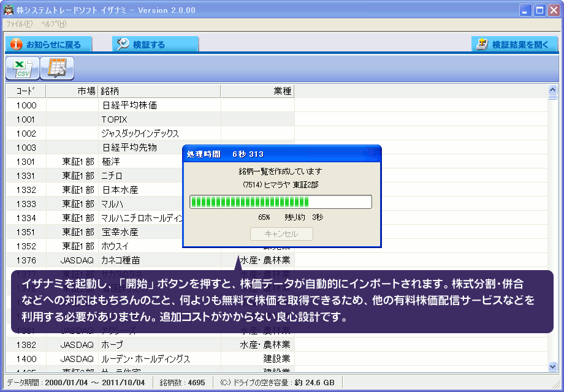Select row ルーデン・ホールディングス

pos(277,358)
